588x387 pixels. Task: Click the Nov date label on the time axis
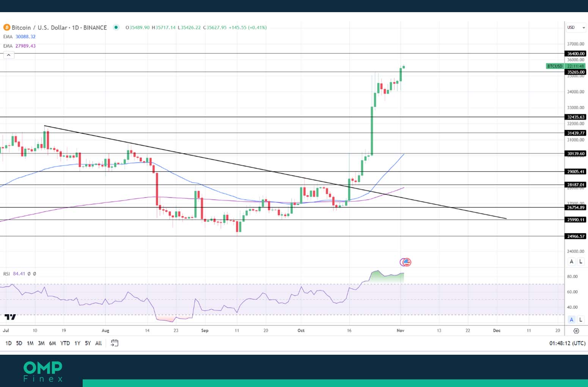coord(401,330)
